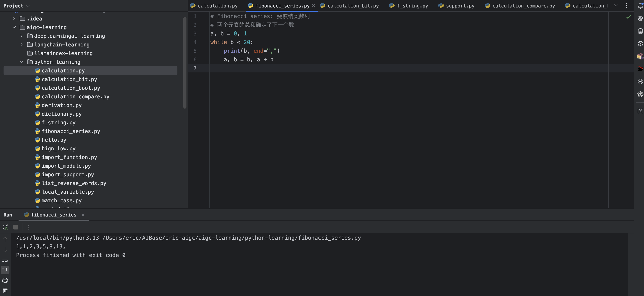Expand the deeplearningai-learning folder
644x296 pixels.
point(21,36)
